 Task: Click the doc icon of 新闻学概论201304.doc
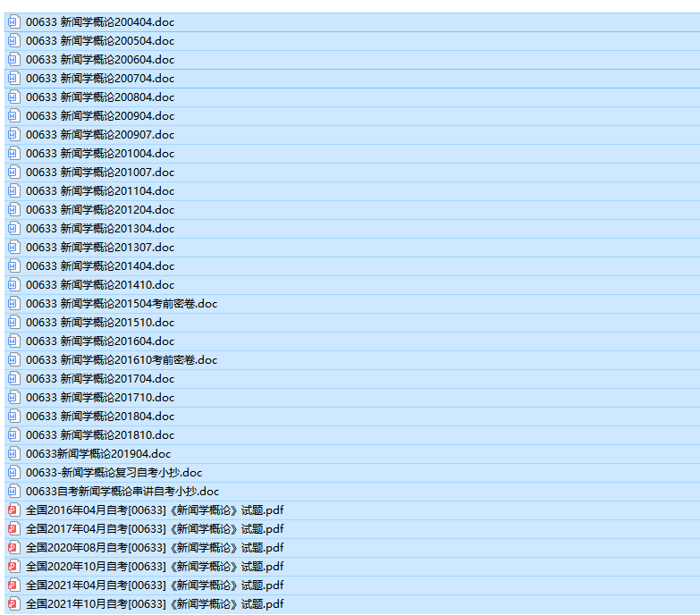click(13, 228)
